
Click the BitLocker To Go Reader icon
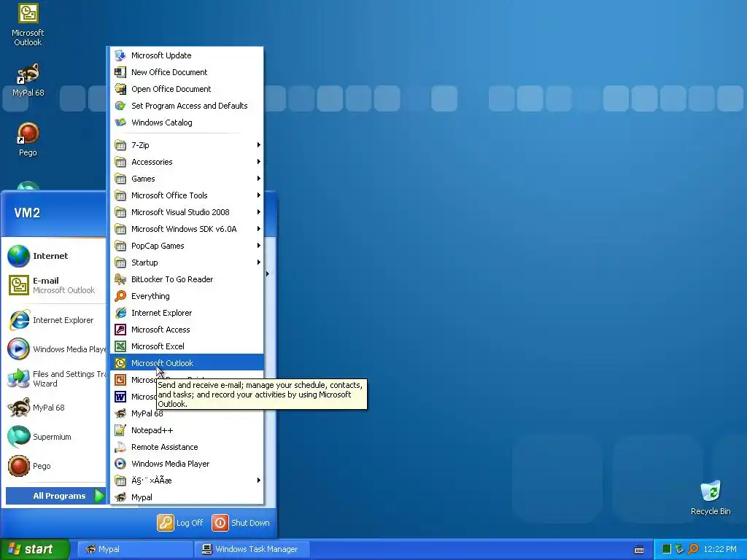click(120, 279)
